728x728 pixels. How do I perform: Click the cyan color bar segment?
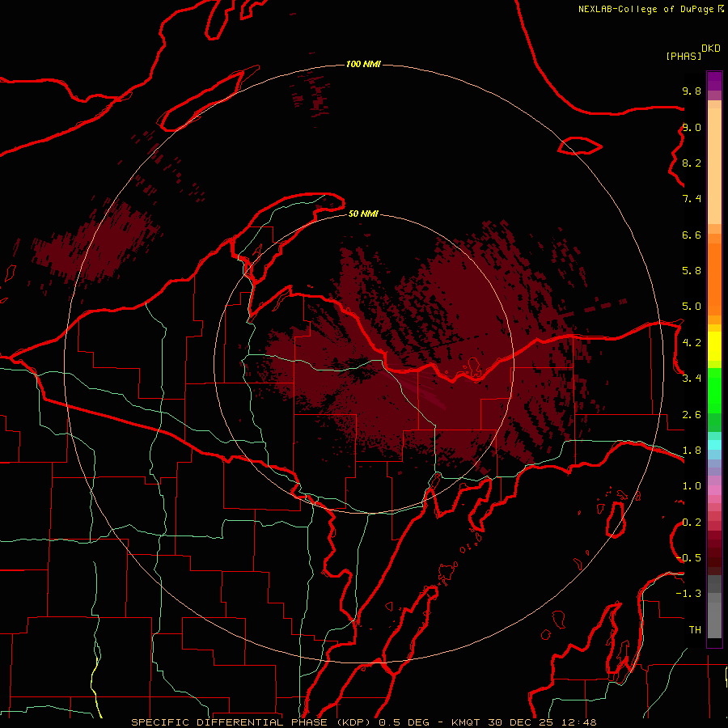pos(714,445)
